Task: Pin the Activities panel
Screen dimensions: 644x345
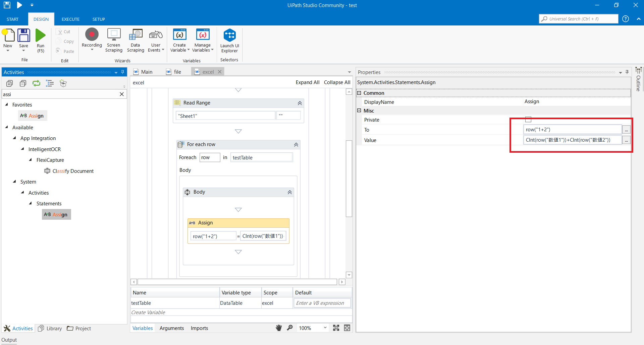Action: (123, 72)
